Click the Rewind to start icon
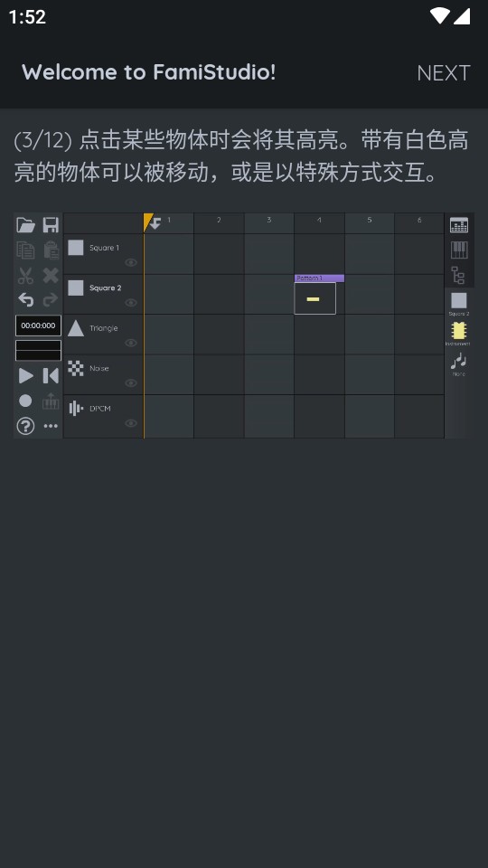Image resolution: width=488 pixels, height=868 pixels. point(51,376)
